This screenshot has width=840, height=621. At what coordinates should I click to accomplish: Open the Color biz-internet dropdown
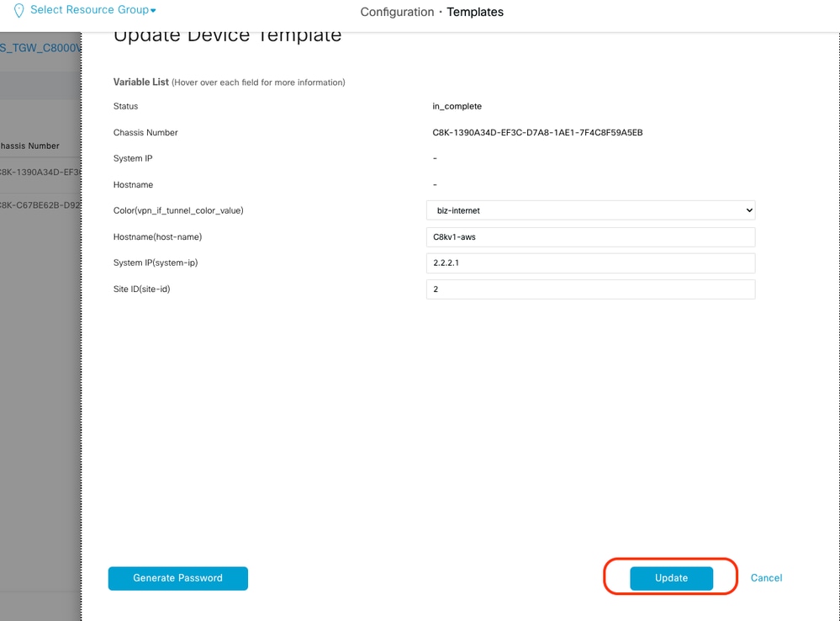[x=591, y=210]
